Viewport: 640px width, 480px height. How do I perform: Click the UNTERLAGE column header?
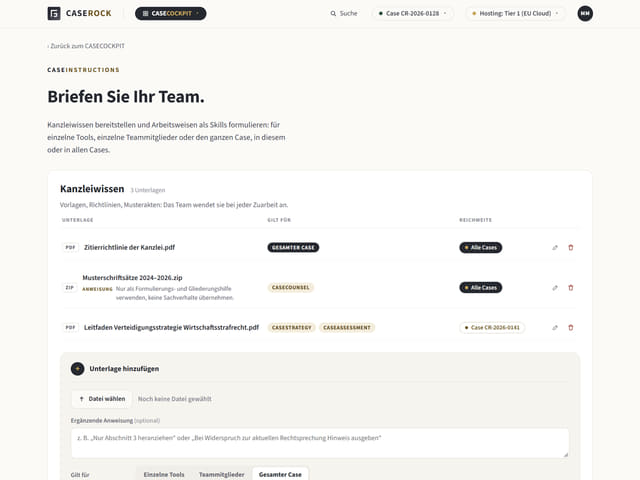pyautogui.click(x=78, y=220)
